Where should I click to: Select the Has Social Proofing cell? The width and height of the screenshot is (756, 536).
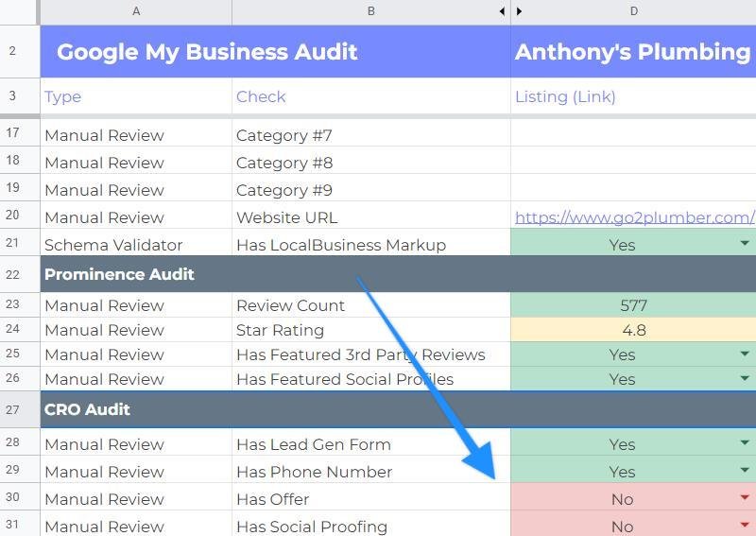tap(371, 525)
